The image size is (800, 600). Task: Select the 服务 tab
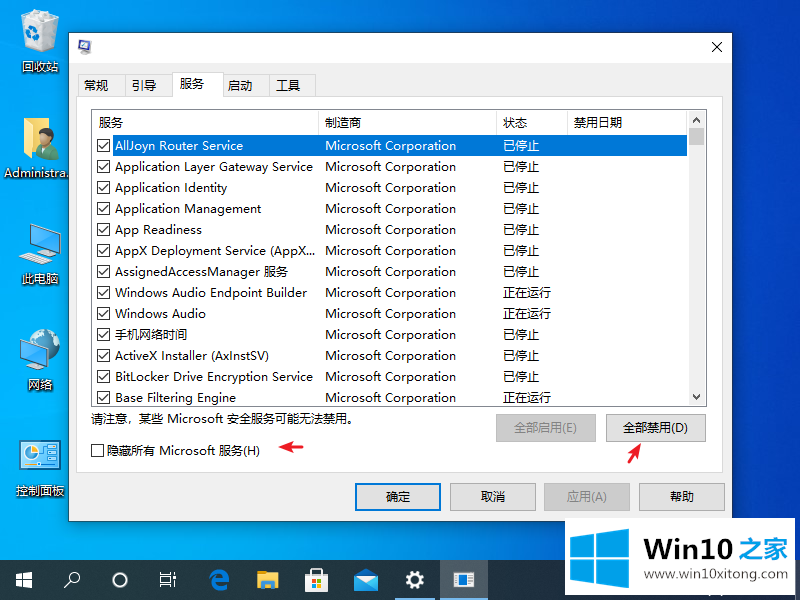(x=197, y=84)
